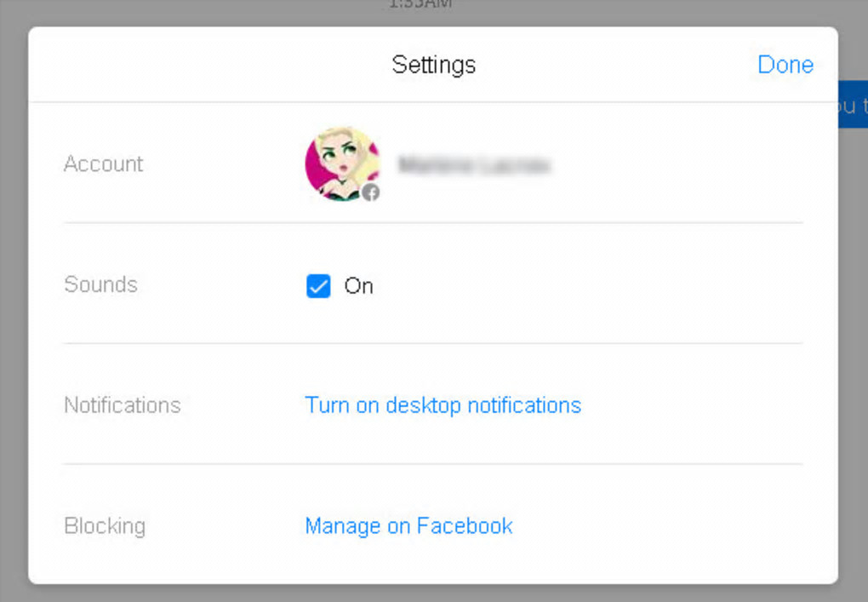Click the dimmed backdrop below the dialog

434,593
